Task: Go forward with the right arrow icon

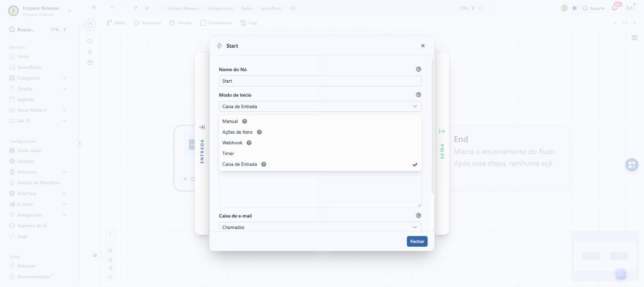Action: click(124, 8)
